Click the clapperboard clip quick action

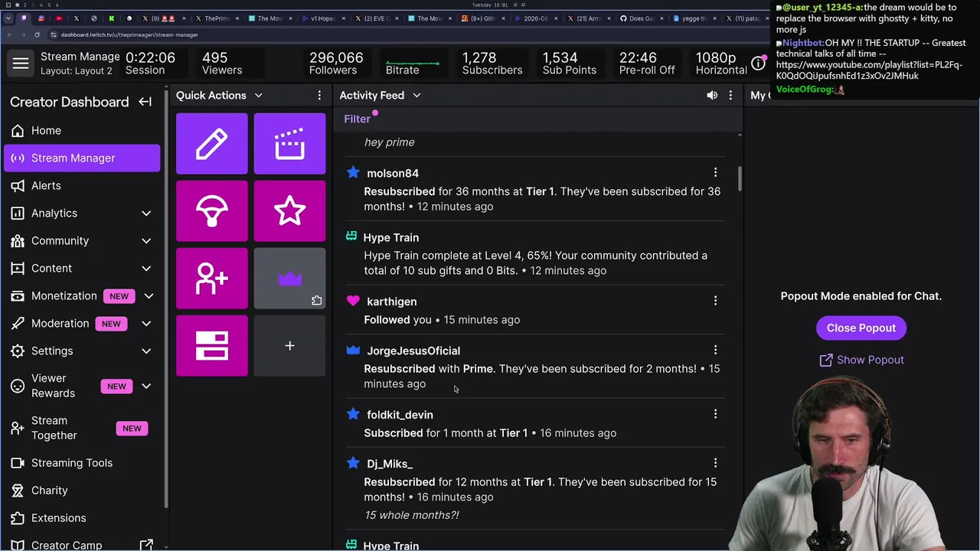289,144
